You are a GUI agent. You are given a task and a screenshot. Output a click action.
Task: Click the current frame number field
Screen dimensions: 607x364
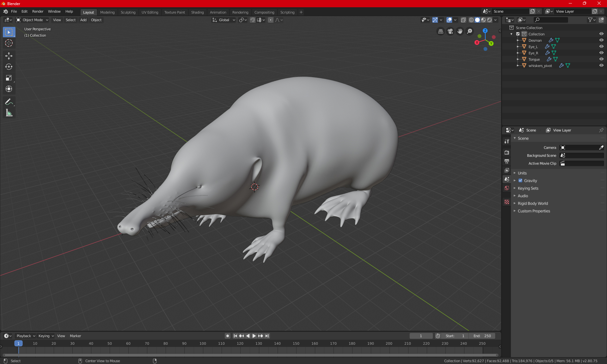(421, 336)
